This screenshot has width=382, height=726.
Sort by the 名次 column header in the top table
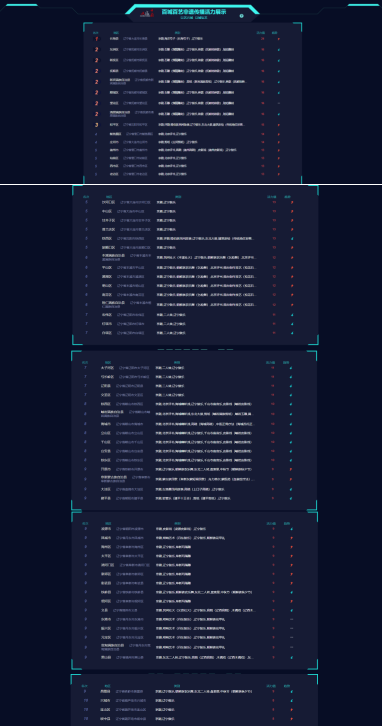point(95,32)
